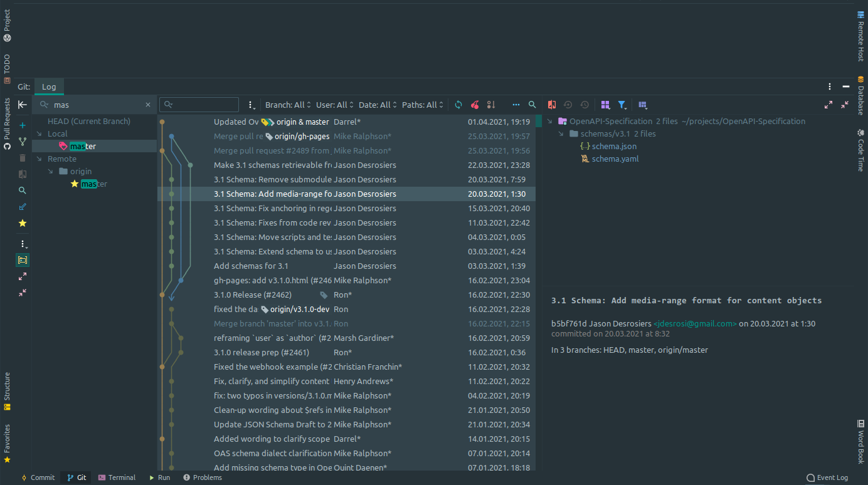Open the Pull Requests side tab
The width and height of the screenshot is (868, 485).
[x=7, y=123]
